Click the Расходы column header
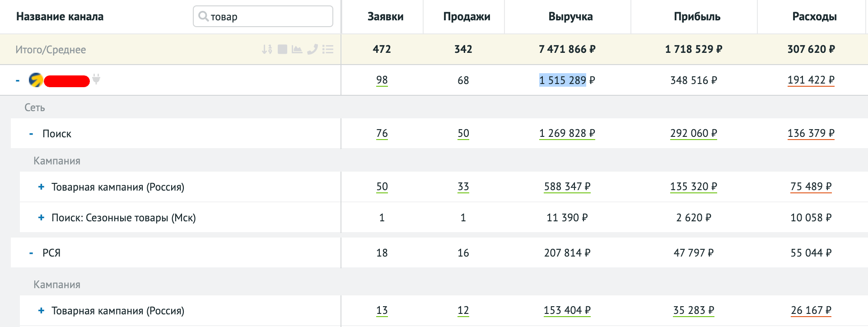 click(814, 17)
